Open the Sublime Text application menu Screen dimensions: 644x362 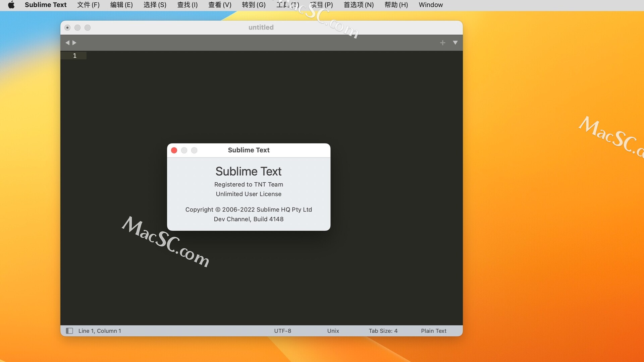[x=46, y=5]
